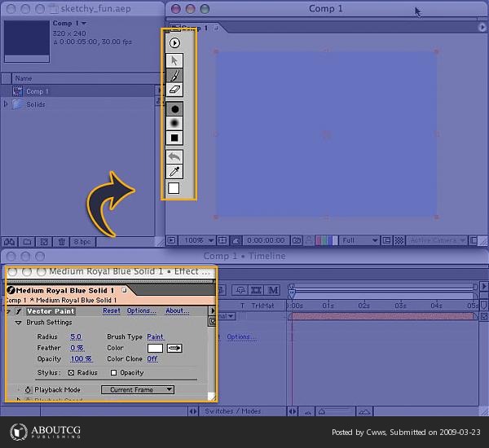Click the binoculars Find icon in Project window
Viewport: 489px width, 448px height.
tap(9, 242)
